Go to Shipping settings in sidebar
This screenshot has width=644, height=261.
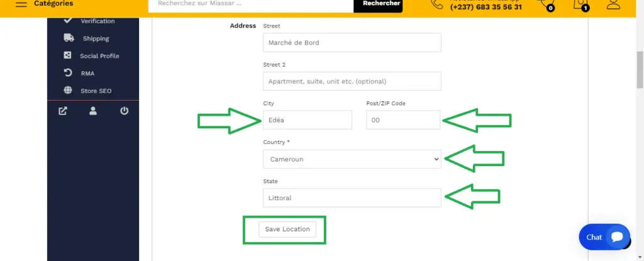coord(96,38)
